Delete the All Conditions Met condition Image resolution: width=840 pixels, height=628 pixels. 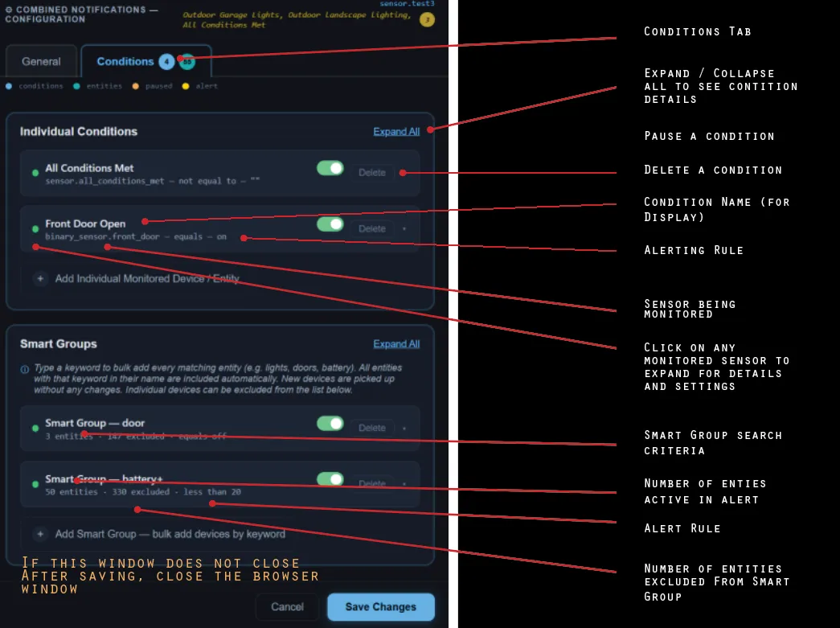[x=372, y=173]
